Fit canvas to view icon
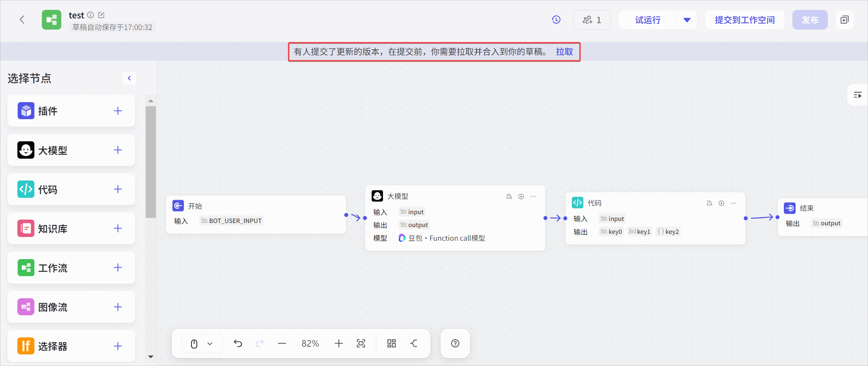 pos(361,344)
